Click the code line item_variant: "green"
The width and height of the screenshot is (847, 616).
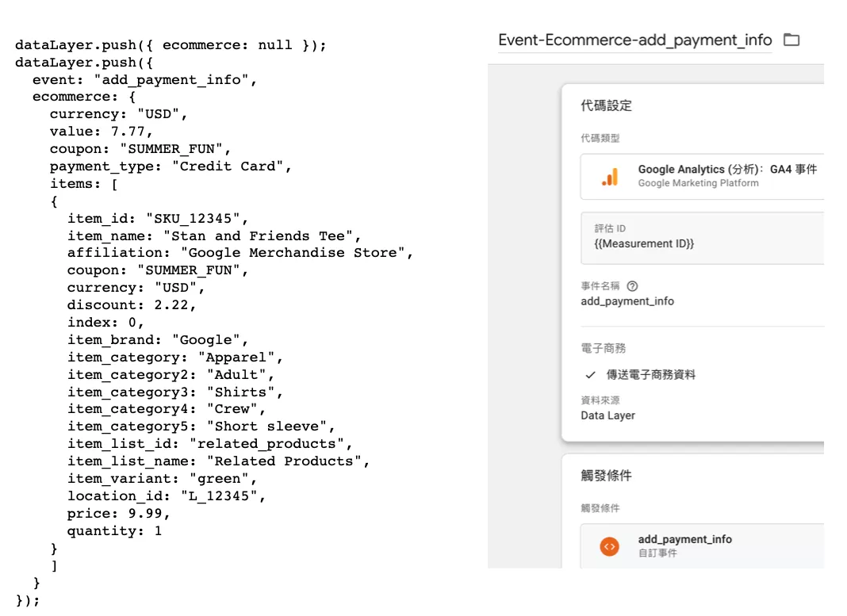pos(162,479)
